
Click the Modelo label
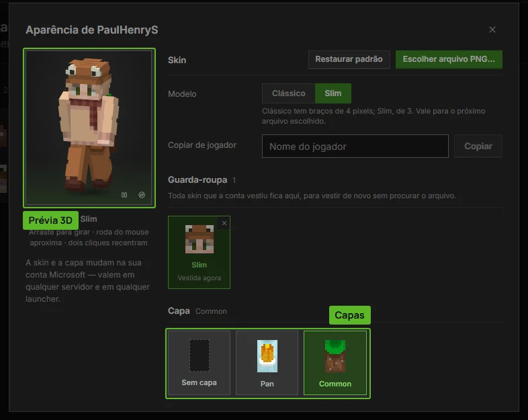coord(182,94)
